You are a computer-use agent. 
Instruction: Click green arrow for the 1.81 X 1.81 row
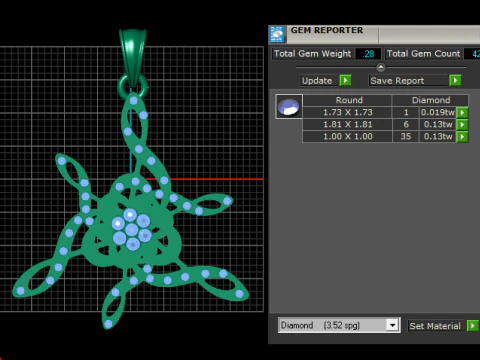[462, 125]
